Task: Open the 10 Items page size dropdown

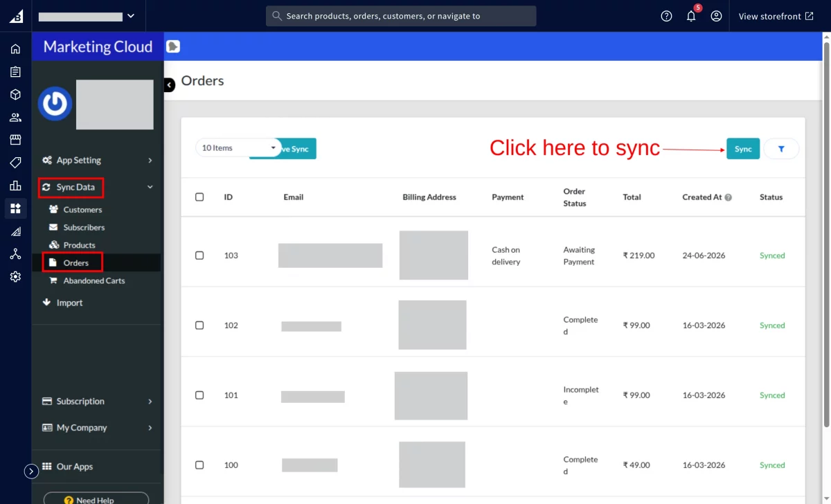Action: pyautogui.click(x=238, y=148)
